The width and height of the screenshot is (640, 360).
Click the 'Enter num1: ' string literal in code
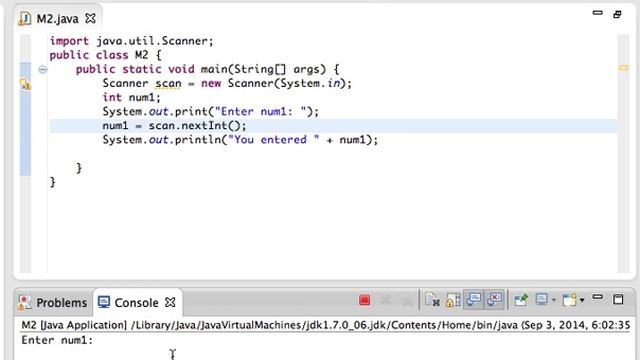point(261,111)
